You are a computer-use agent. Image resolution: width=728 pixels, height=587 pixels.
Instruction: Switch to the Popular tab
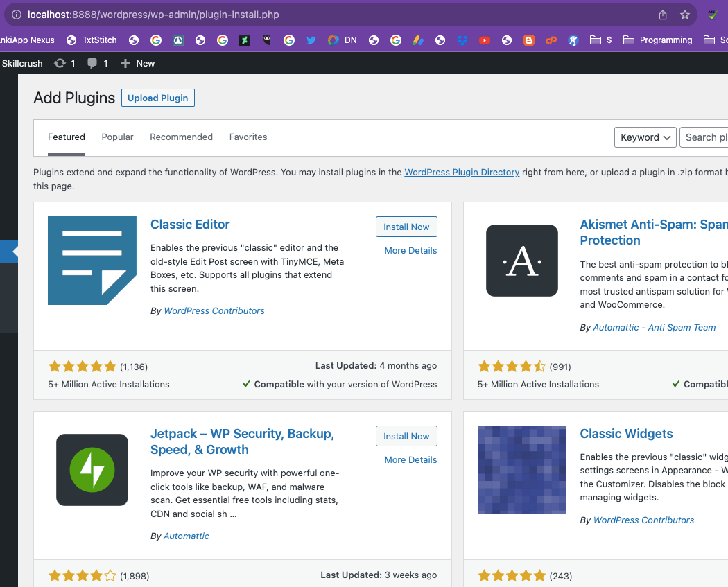(x=117, y=137)
